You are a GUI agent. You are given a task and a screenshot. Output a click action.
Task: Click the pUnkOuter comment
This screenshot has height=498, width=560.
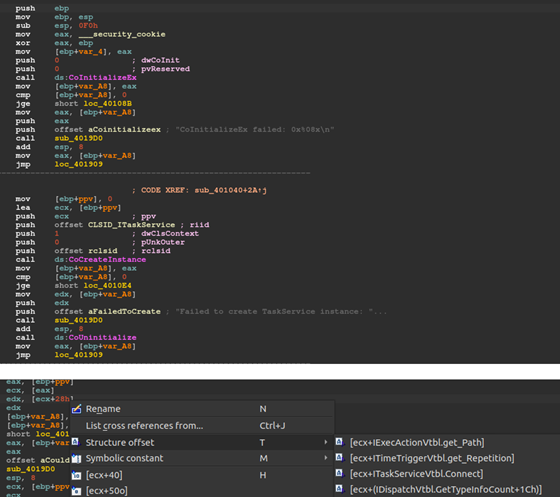click(x=163, y=242)
